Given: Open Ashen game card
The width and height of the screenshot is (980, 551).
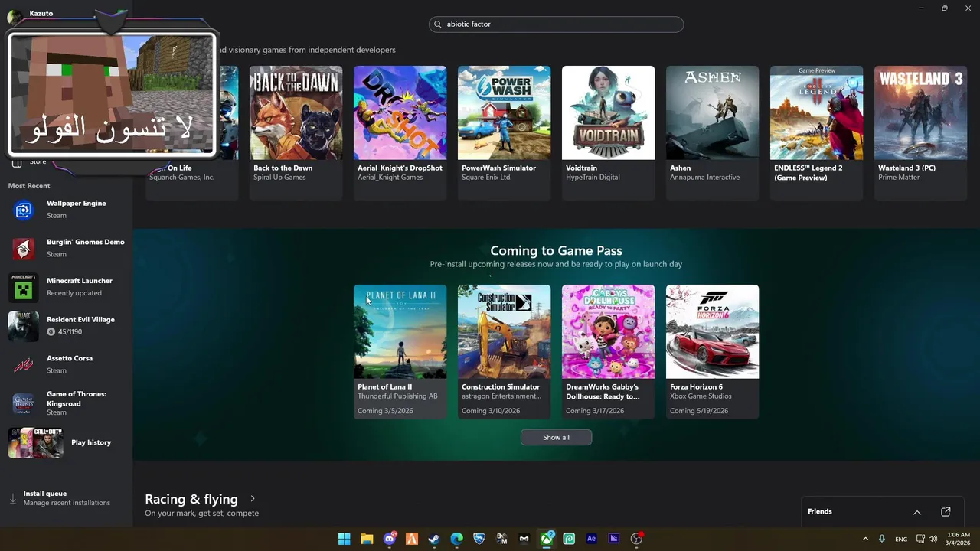Looking at the screenshot, I should (x=712, y=132).
